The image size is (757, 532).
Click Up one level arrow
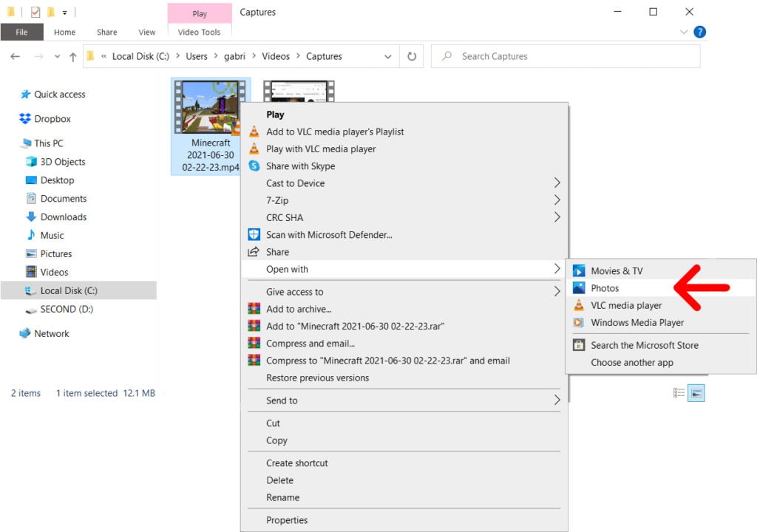click(x=73, y=57)
